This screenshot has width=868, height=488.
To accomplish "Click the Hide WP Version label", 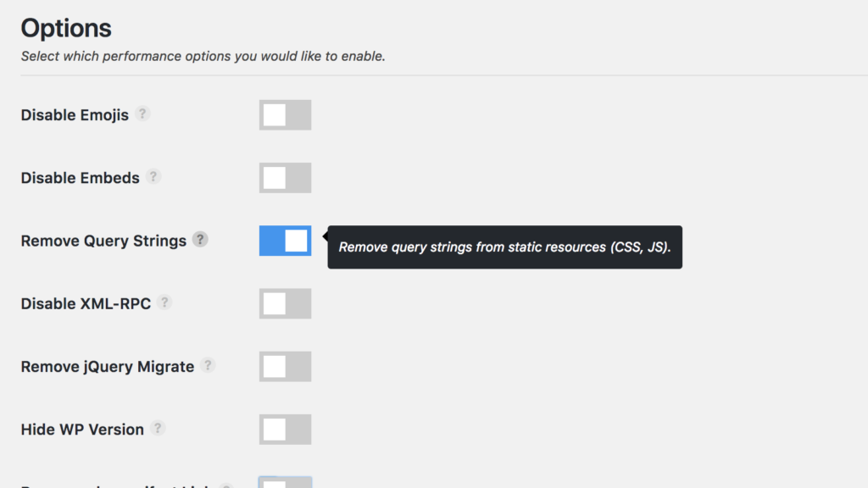I will (82, 430).
